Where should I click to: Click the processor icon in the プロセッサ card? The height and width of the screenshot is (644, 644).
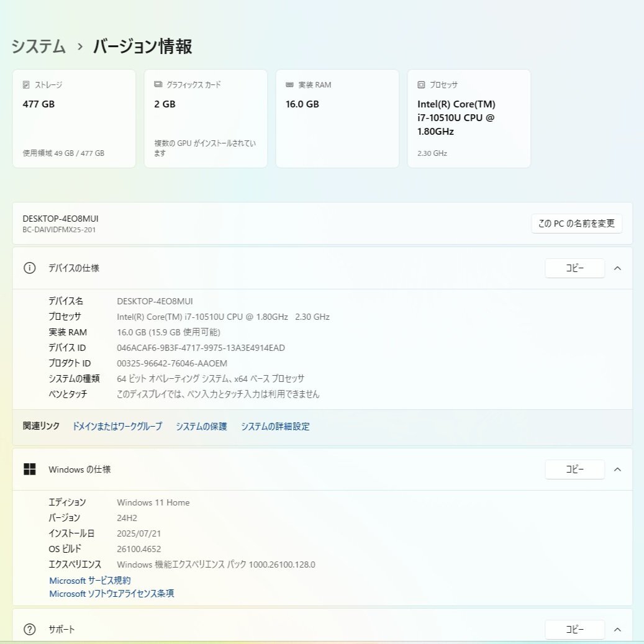[x=421, y=84]
